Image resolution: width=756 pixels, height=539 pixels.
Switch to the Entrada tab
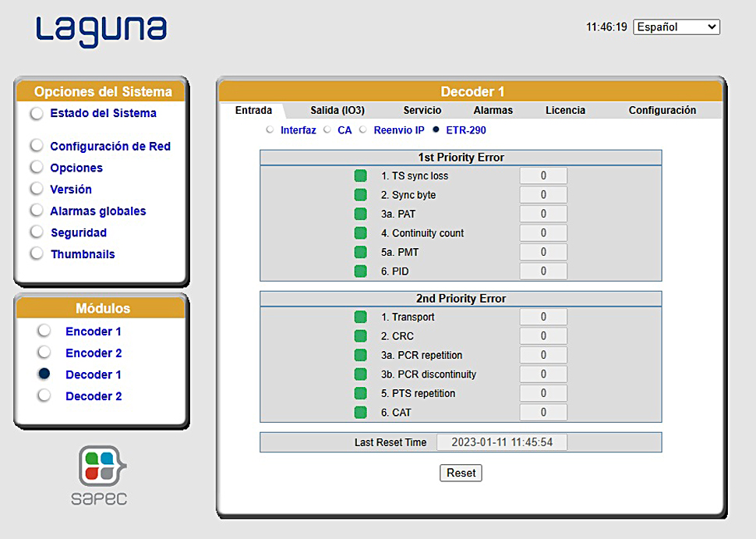(x=253, y=110)
